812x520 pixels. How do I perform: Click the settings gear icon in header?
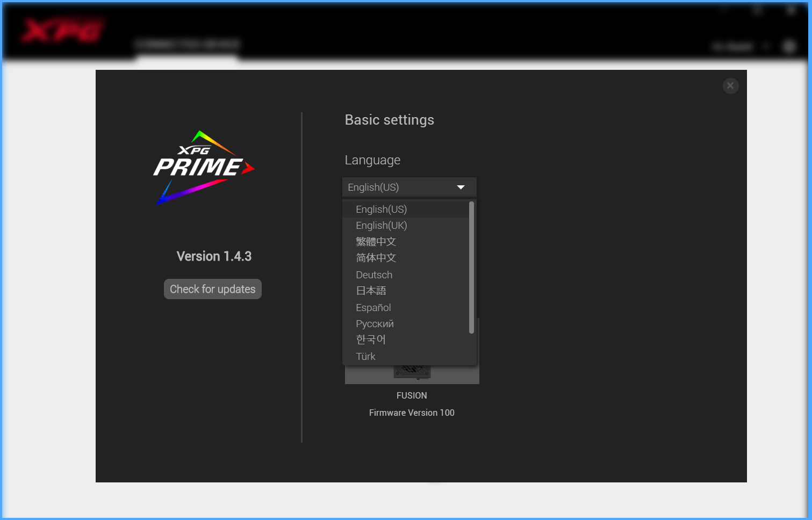click(789, 47)
